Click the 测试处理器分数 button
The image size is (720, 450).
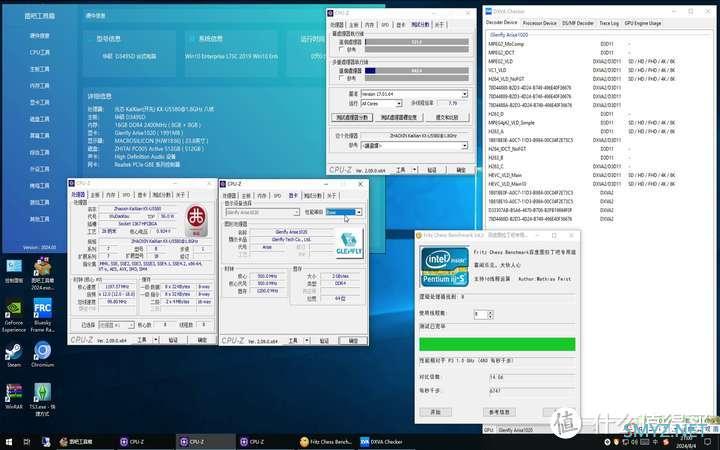click(352, 118)
